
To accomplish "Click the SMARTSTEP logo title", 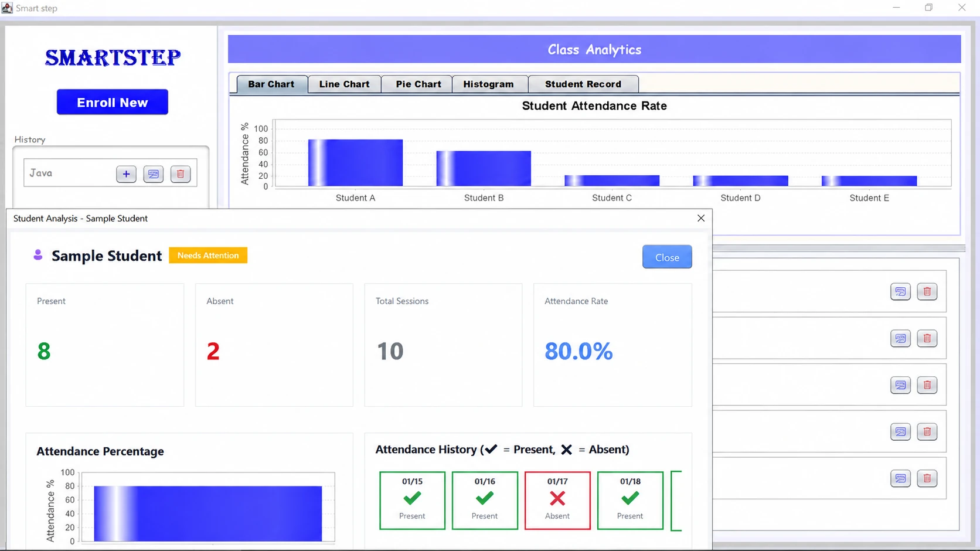I will (113, 57).
